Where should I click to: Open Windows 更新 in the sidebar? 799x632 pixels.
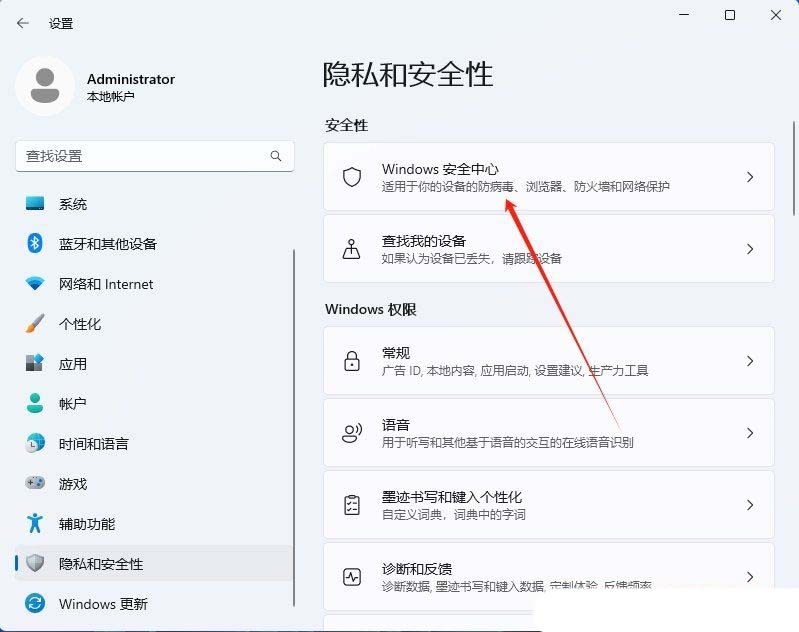click(152, 603)
